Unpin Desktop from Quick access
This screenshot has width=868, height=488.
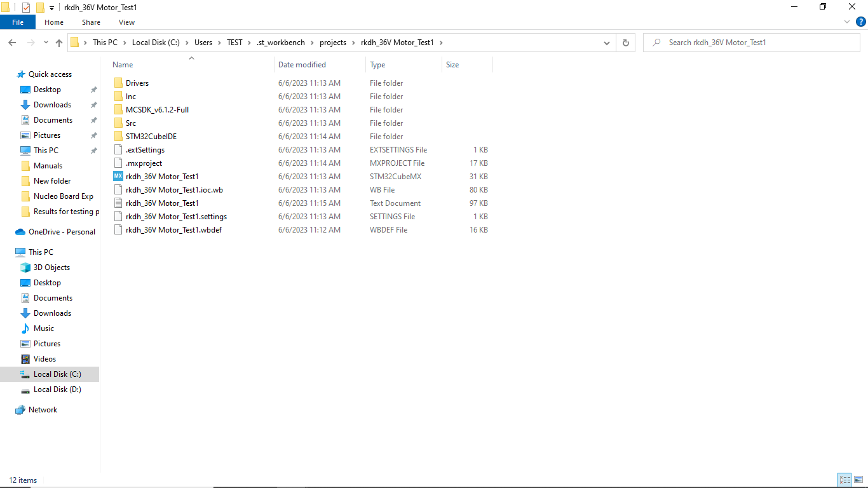pyautogui.click(x=93, y=89)
